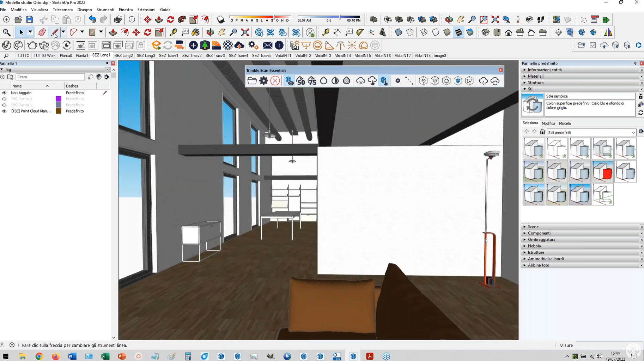
Task: Click the Cerca tag search field
Action: (x=50, y=77)
